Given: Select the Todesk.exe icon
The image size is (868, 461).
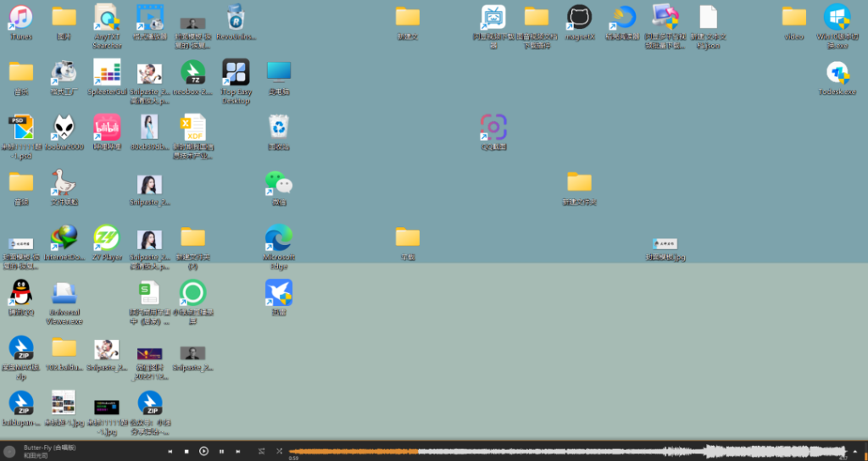Looking at the screenshot, I should [837, 74].
